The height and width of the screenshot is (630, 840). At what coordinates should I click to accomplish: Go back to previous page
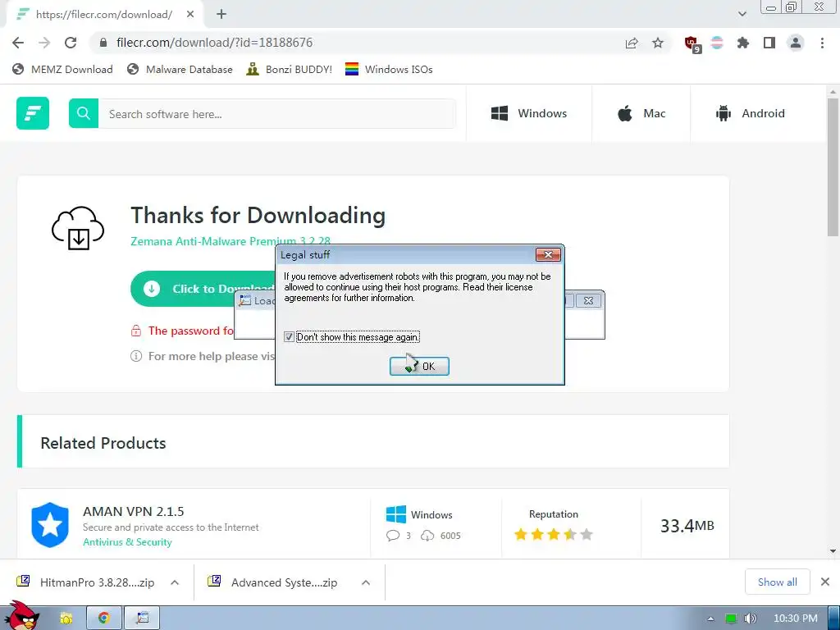pyautogui.click(x=18, y=43)
